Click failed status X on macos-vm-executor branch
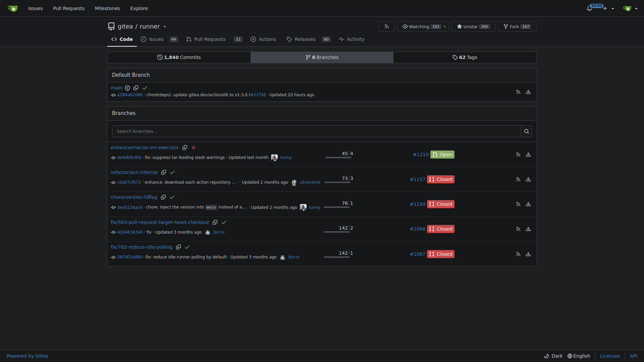This screenshot has height=362, width=644. pyautogui.click(x=194, y=147)
